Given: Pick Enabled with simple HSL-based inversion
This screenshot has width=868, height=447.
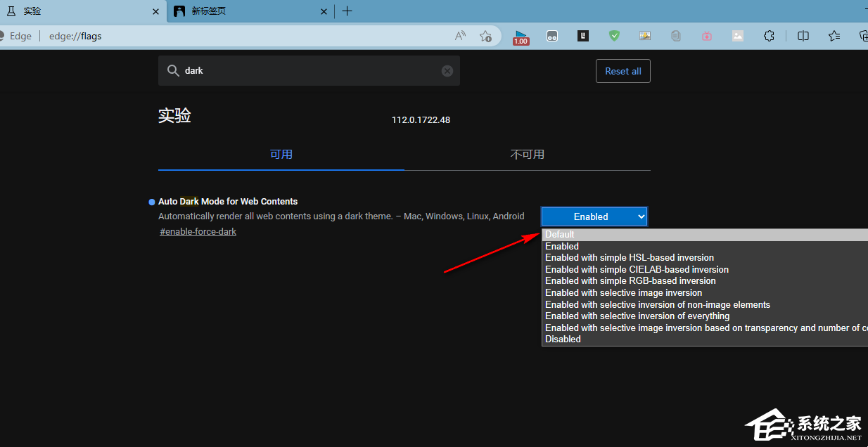Looking at the screenshot, I should pos(629,258).
